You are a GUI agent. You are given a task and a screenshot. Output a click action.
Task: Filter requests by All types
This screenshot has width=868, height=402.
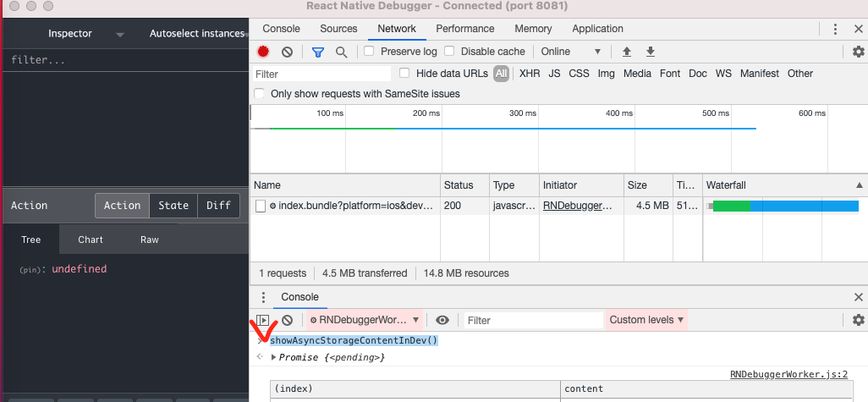tap(502, 74)
